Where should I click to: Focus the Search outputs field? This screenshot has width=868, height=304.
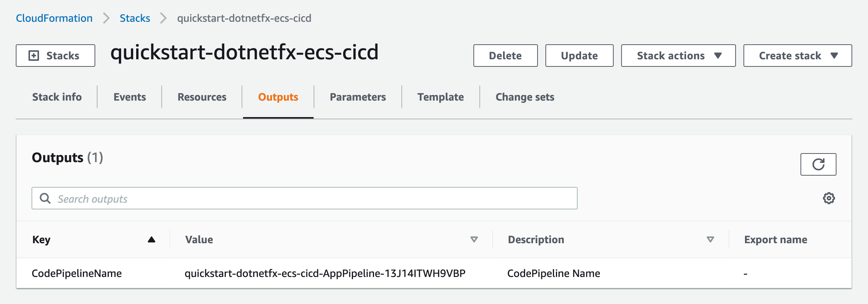click(304, 198)
